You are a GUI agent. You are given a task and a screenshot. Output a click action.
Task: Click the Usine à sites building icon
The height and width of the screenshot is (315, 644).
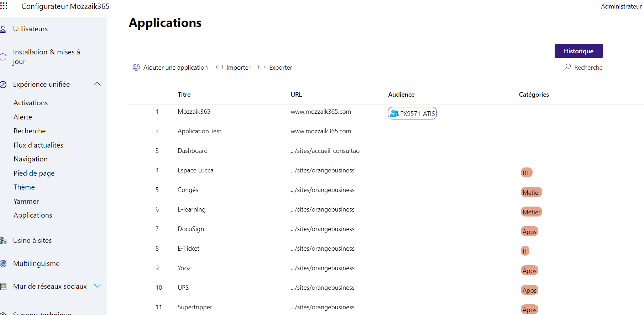pyautogui.click(x=3, y=241)
